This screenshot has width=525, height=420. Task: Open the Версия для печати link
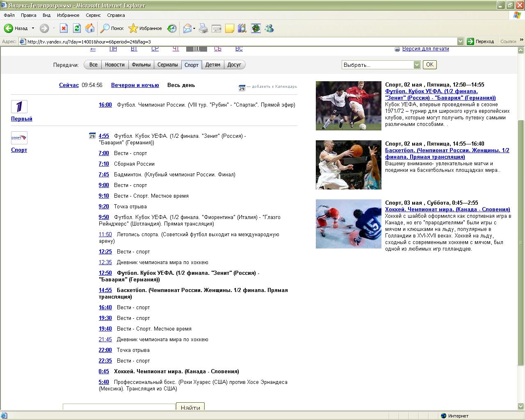tap(425, 49)
